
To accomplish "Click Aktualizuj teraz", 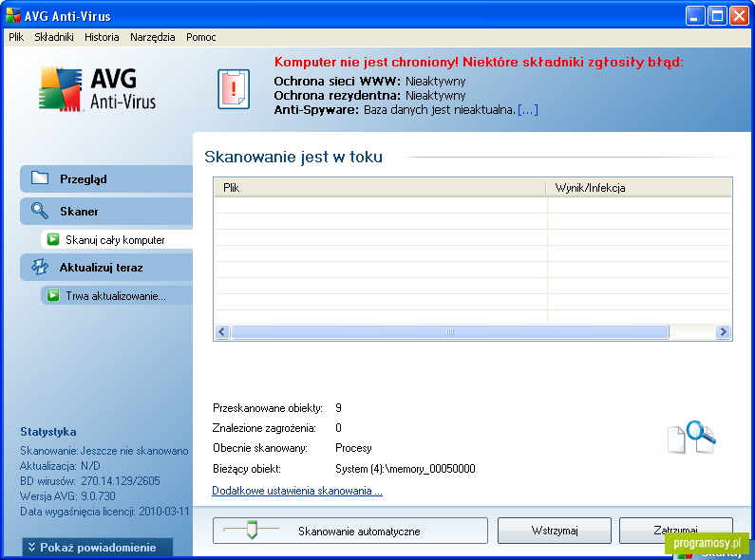I will tap(106, 268).
